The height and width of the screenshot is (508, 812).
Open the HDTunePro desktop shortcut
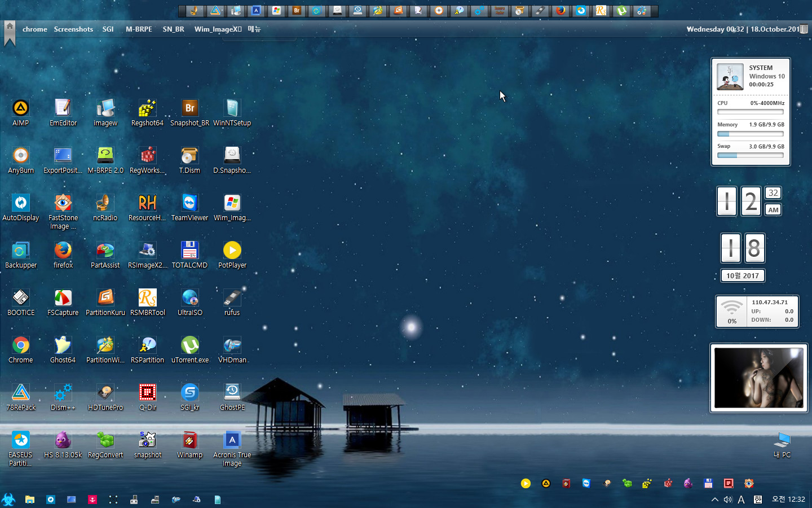105,397
